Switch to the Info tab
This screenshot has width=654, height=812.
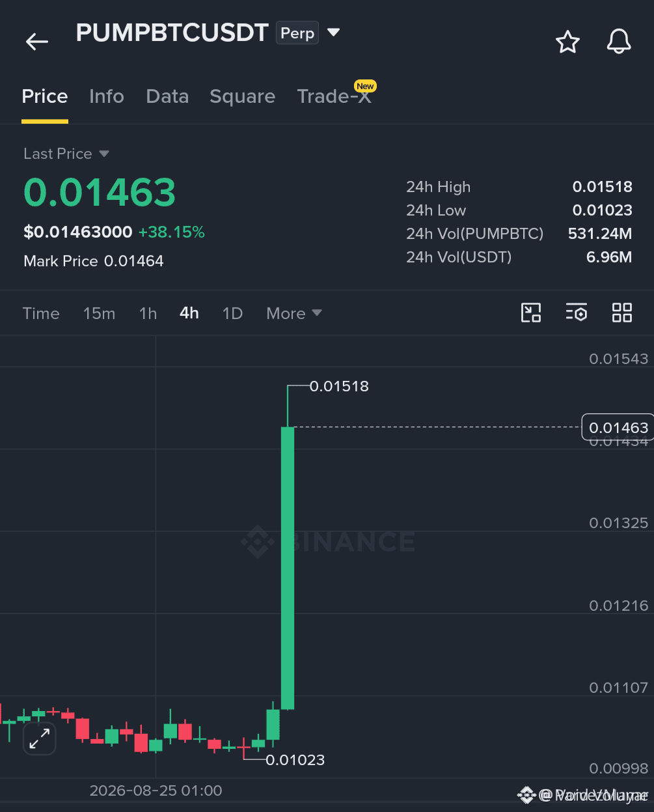pyautogui.click(x=107, y=96)
